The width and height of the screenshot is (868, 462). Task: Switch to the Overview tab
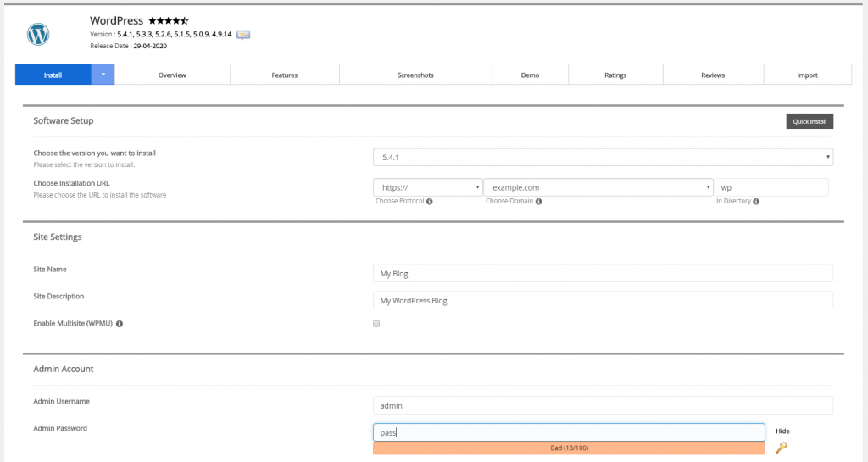click(172, 75)
